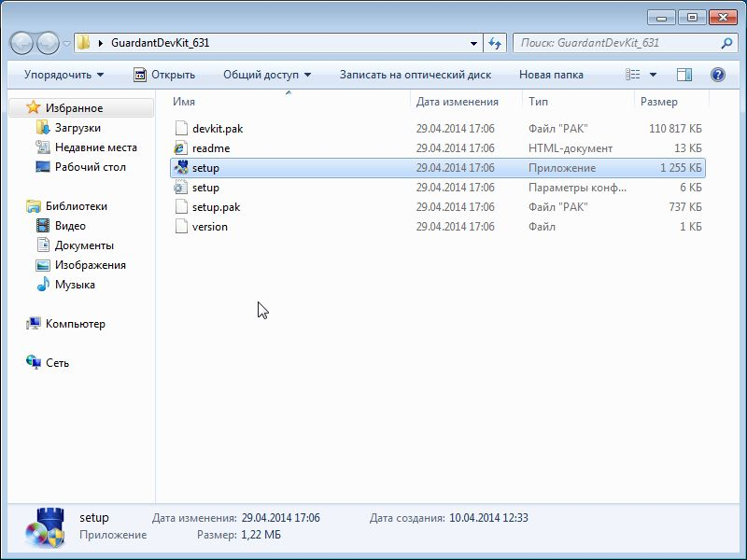The width and height of the screenshot is (747, 560).
Task: Click the readme HTML document icon
Action: point(182,148)
